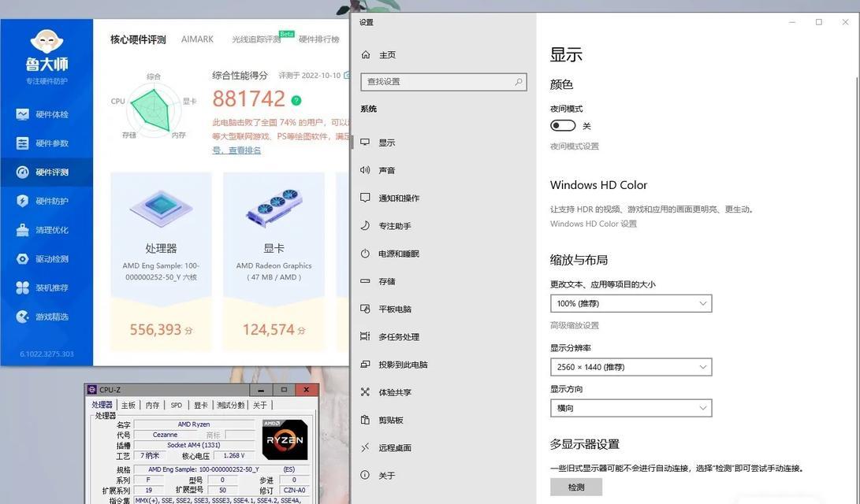This screenshot has width=860, height=504.
Task: Switch to 核心硬件评测 tab
Action: click(x=138, y=39)
